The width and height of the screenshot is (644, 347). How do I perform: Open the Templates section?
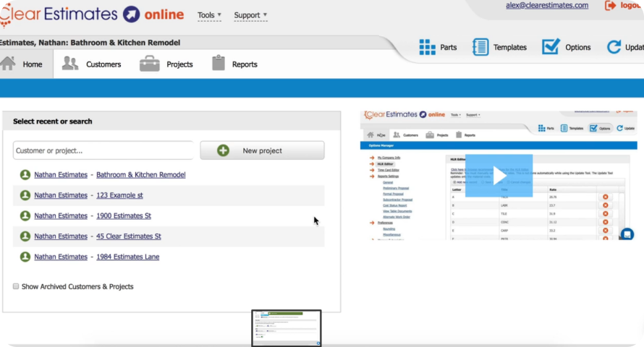[499, 47]
